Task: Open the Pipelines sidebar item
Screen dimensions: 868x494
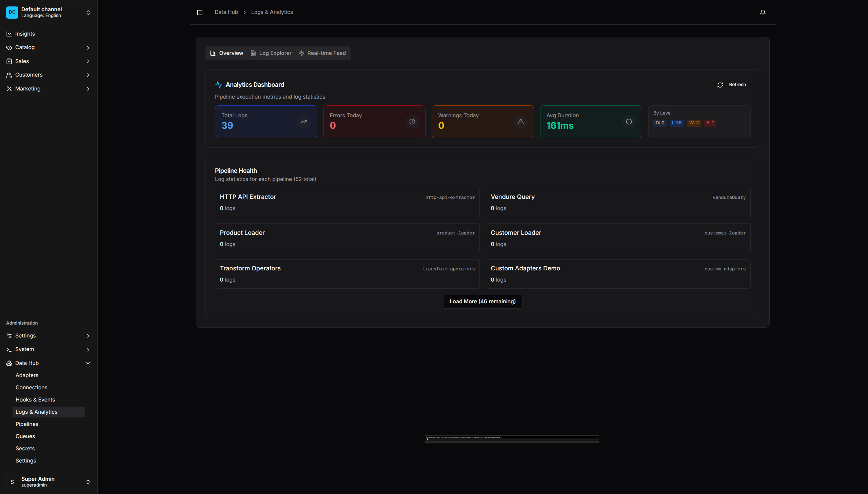Action: tap(27, 424)
